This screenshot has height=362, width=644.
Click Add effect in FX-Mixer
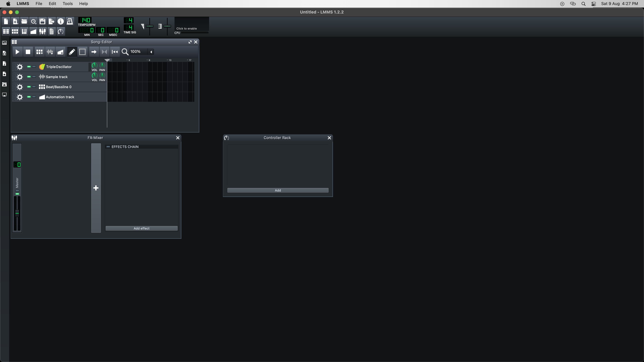click(142, 228)
